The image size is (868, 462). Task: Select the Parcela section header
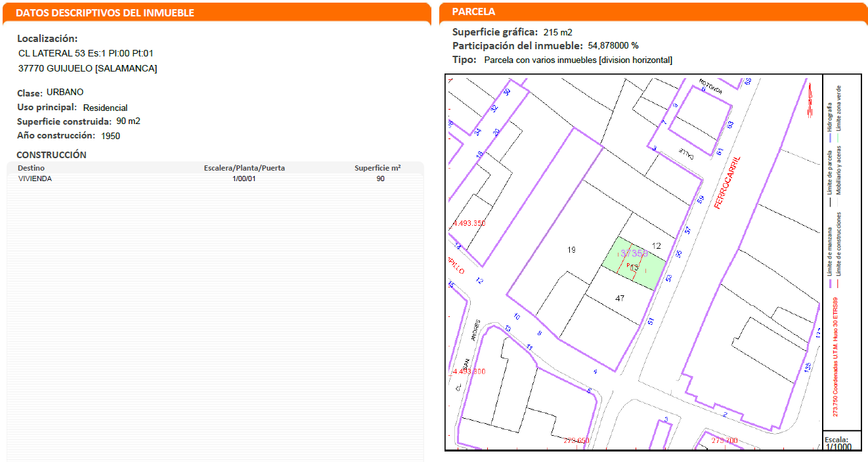tap(474, 12)
